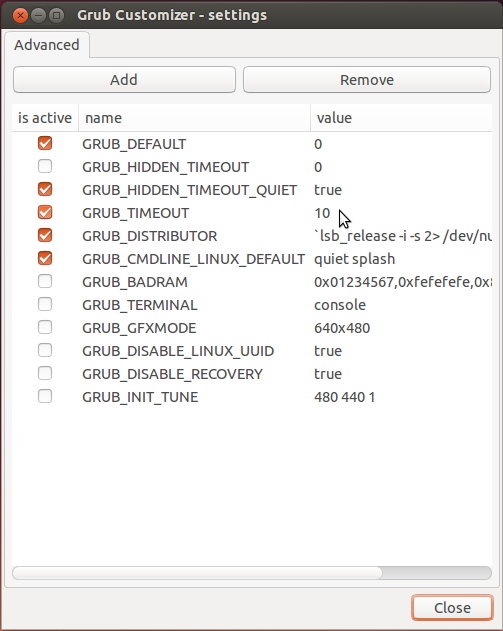
Task: Uncheck the GRUB_DEFAULT active checkbox
Action: click(x=45, y=143)
